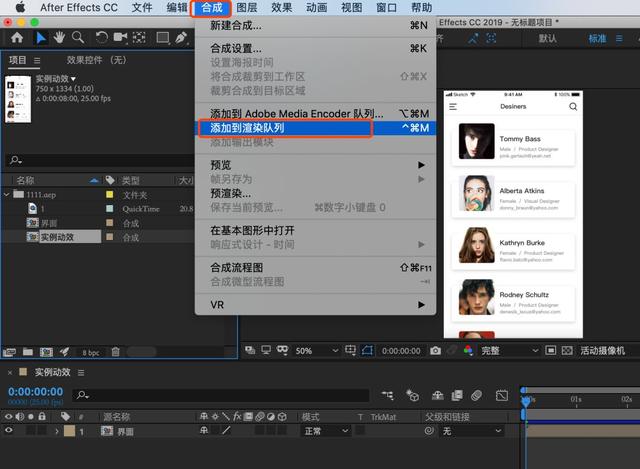
Task: Click the trash icon in Project panel
Action: [x=116, y=352]
